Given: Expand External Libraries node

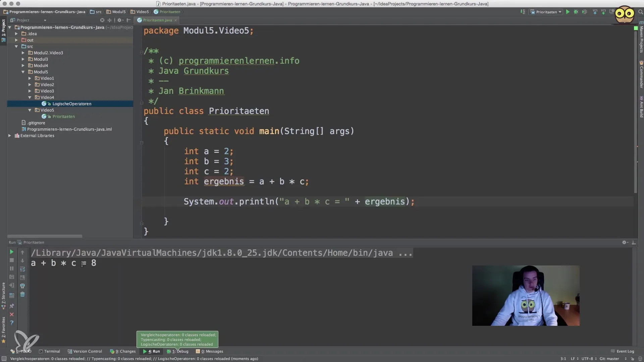Looking at the screenshot, I should (10, 136).
